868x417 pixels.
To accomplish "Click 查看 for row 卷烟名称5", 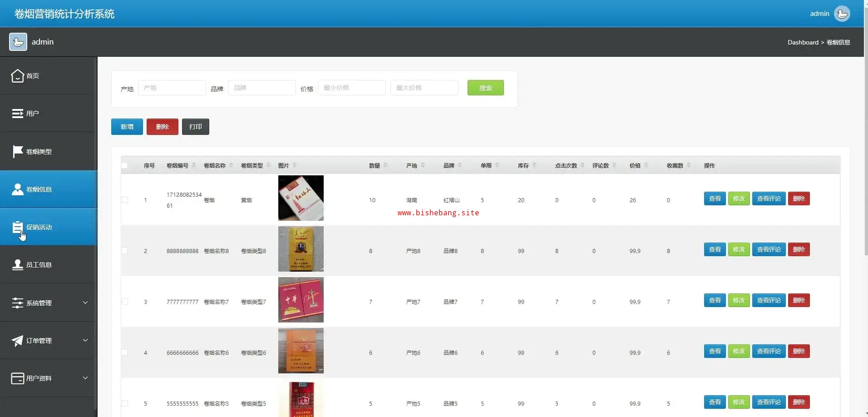I will tap(715, 402).
